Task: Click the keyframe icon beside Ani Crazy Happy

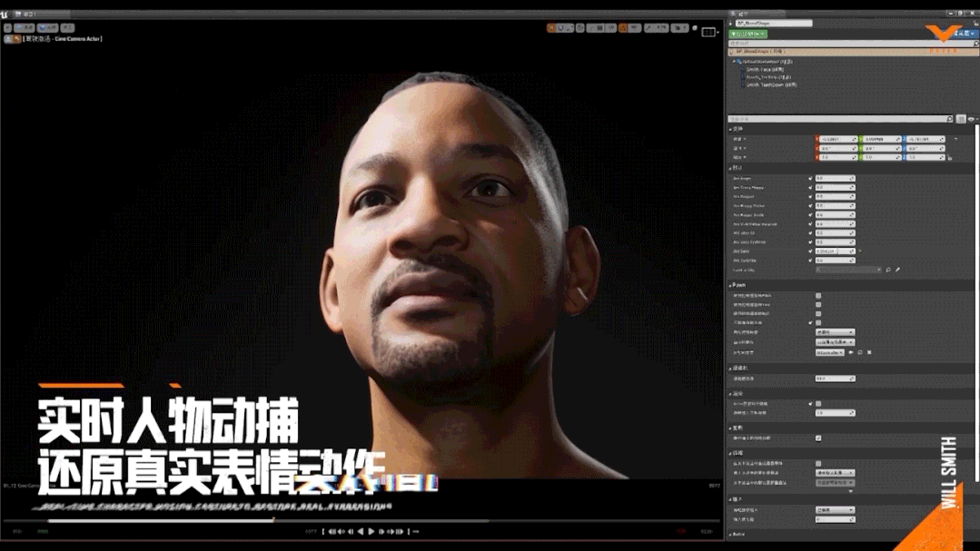Action: [x=811, y=187]
